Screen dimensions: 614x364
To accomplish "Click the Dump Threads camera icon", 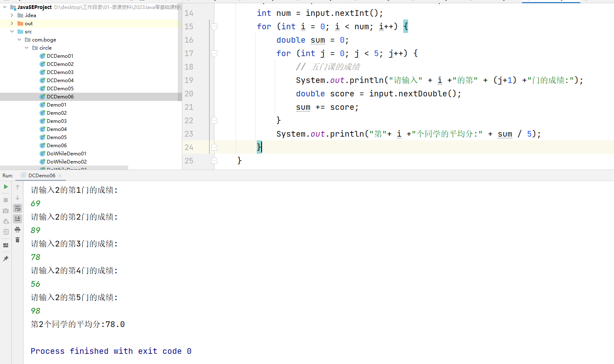I will (6, 211).
